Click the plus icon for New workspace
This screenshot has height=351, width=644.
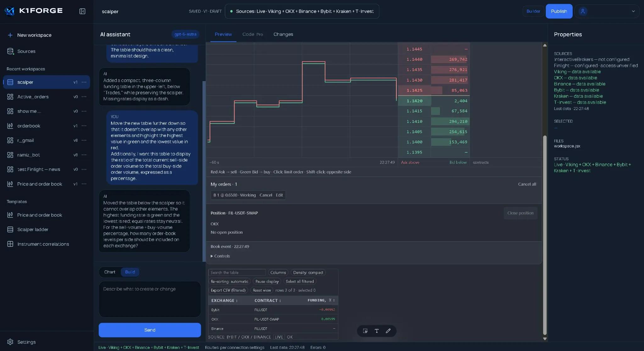pyautogui.click(x=10, y=35)
